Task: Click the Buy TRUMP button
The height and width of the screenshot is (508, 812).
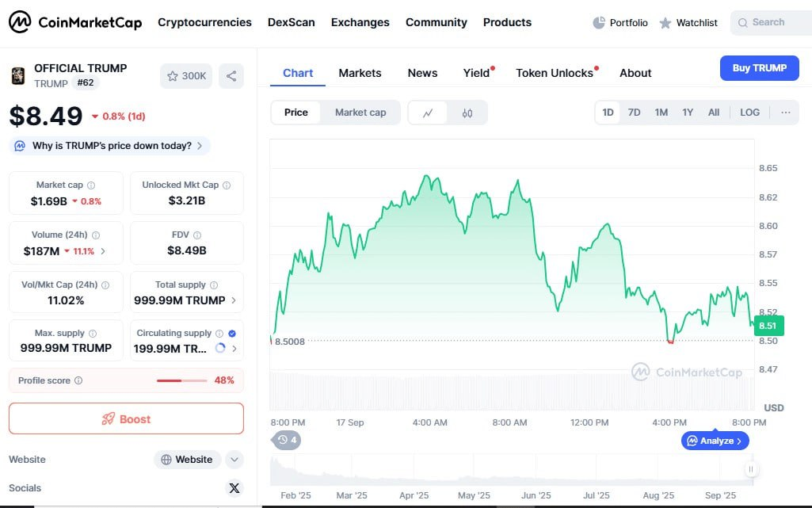Action: pyautogui.click(x=759, y=68)
